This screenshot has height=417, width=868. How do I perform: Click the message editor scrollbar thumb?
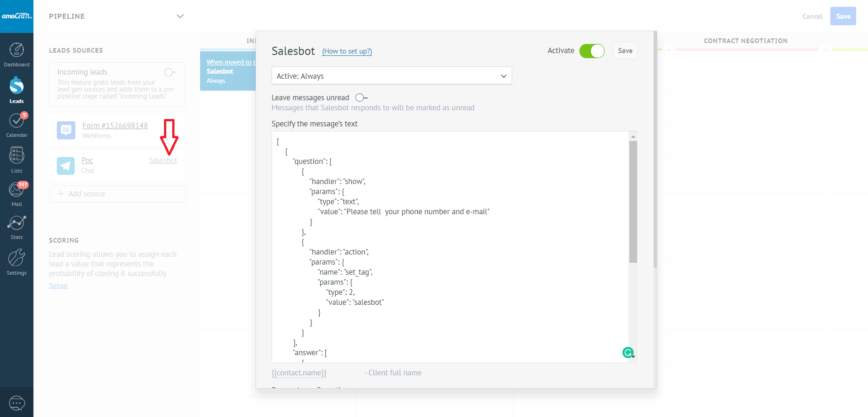[633, 201]
